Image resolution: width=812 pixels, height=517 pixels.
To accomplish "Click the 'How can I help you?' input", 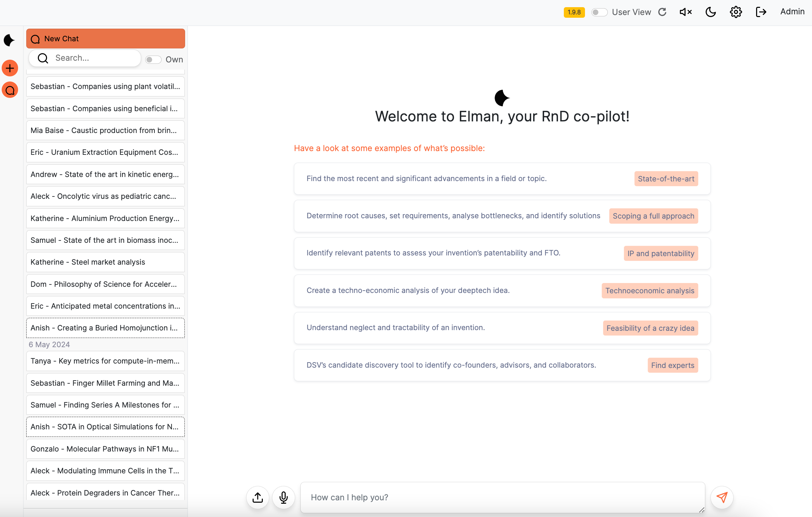I will (502, 498).
